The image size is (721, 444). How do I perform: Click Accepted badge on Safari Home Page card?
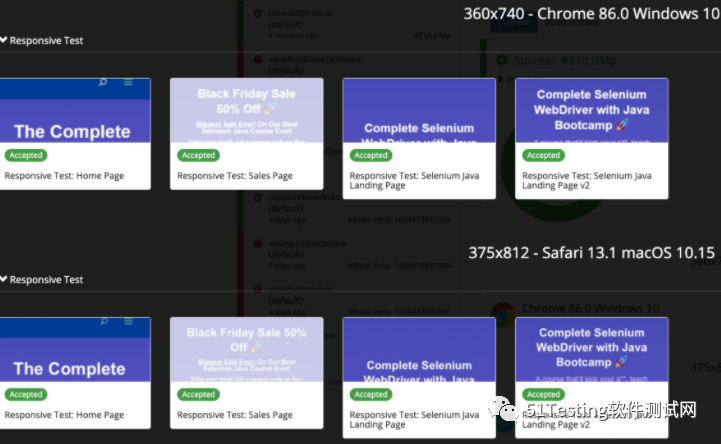pyautogui.click(x=26, y=394)
